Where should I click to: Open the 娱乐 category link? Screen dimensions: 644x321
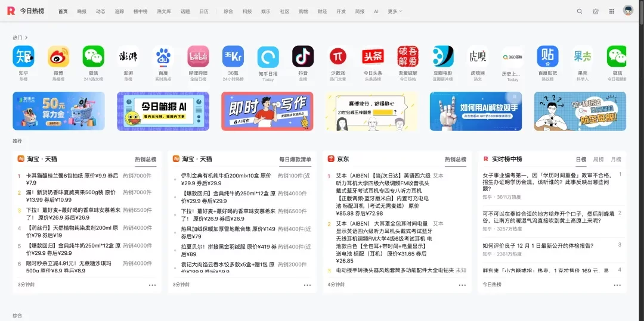click(266, 11)
